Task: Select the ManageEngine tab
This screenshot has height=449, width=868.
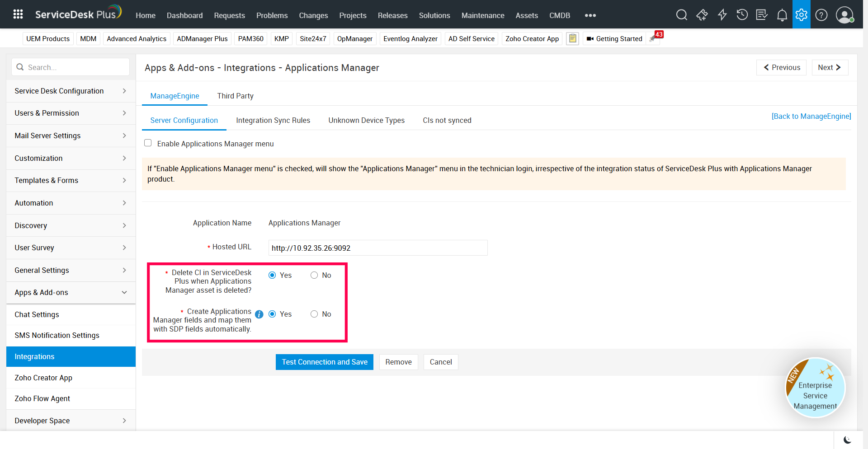Action: point(175,96)
